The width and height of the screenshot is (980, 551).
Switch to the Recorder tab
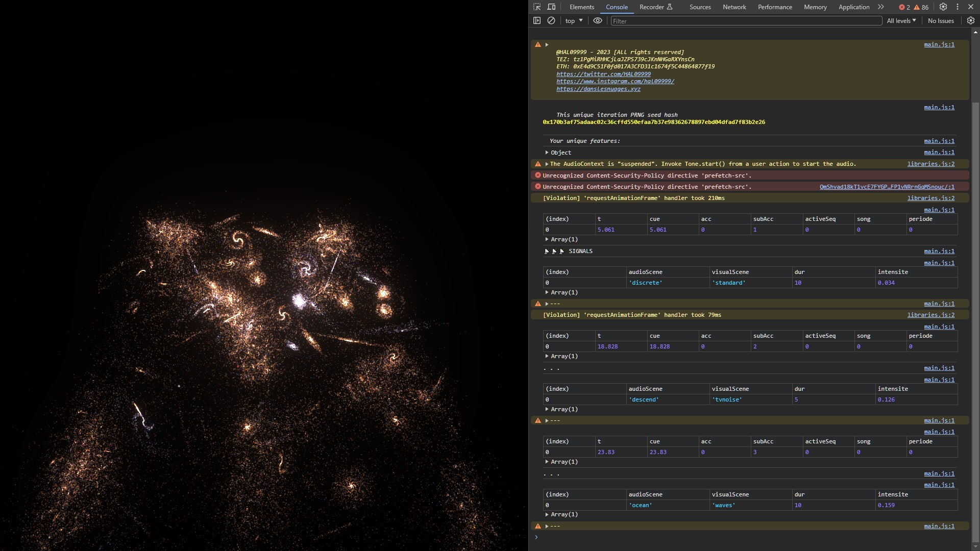click(x=656, y=7)
